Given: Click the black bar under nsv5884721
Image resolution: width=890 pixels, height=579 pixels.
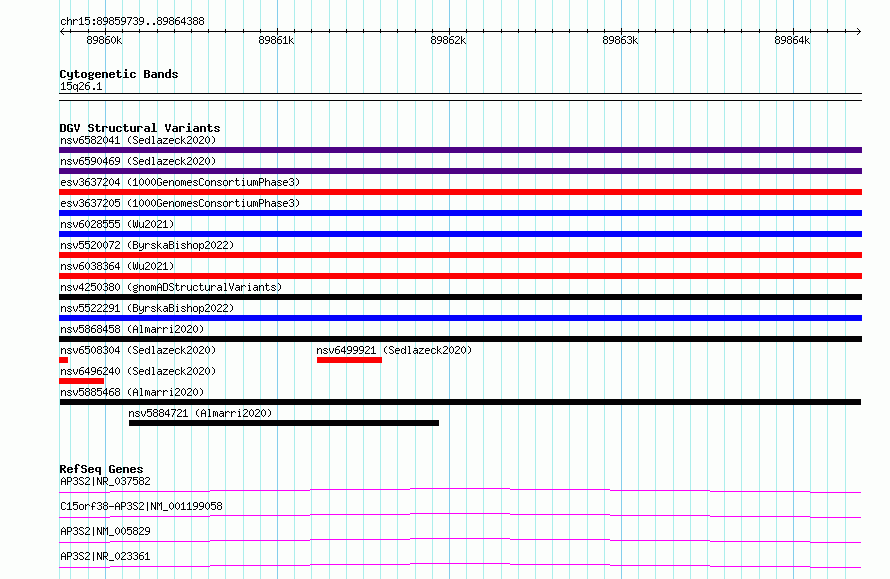Looking at the screenshot, I should tap(284, 423).
